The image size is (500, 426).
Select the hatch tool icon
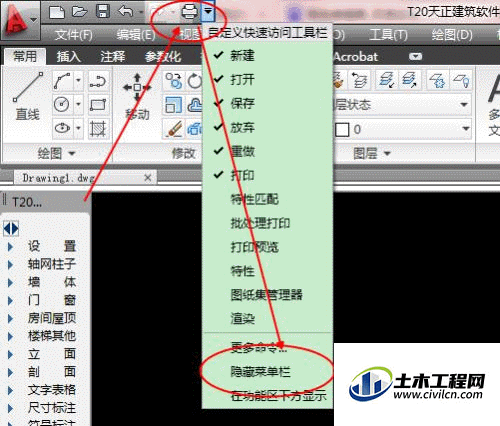point(98,129)
